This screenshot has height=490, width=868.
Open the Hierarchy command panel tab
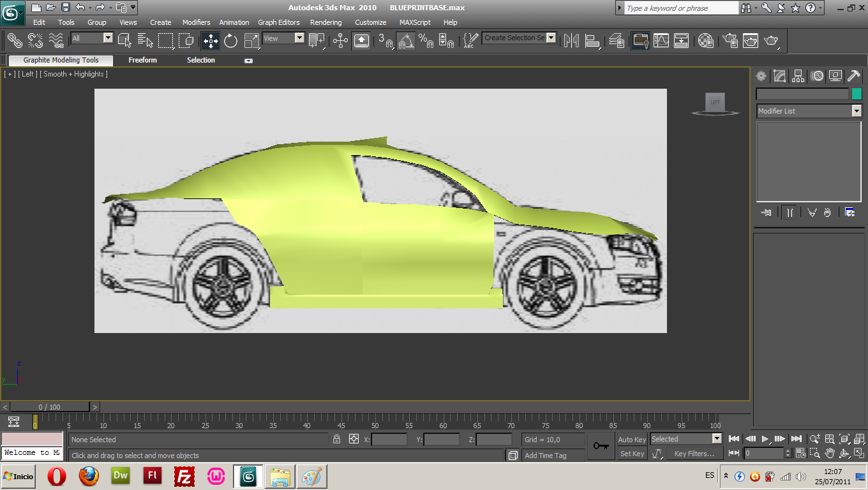tap(798, 77)
